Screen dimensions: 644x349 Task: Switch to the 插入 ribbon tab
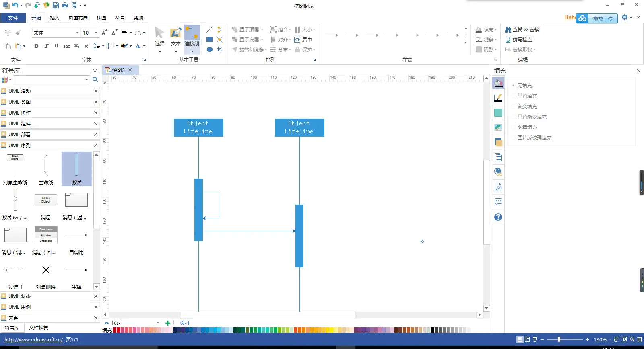coord(54,18)
